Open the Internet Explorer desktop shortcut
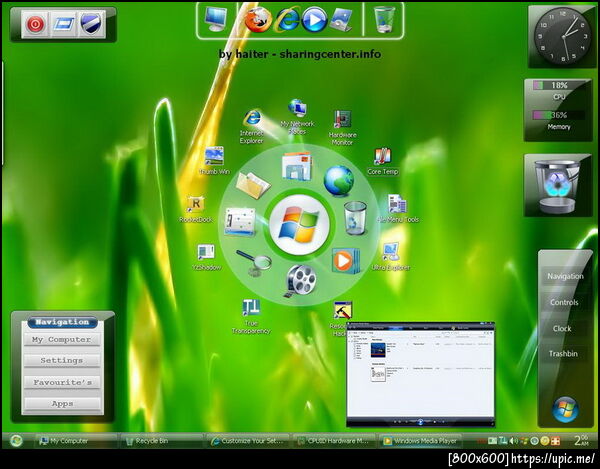600x469 pixels. pos(252,127)
